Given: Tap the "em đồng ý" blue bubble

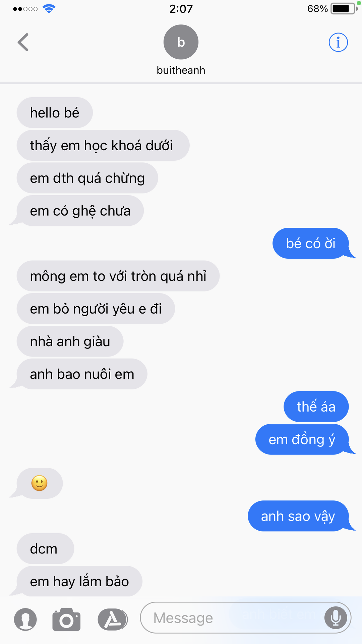Looking at the screenshot, I should pyautogui.click(x=302, y=439).
